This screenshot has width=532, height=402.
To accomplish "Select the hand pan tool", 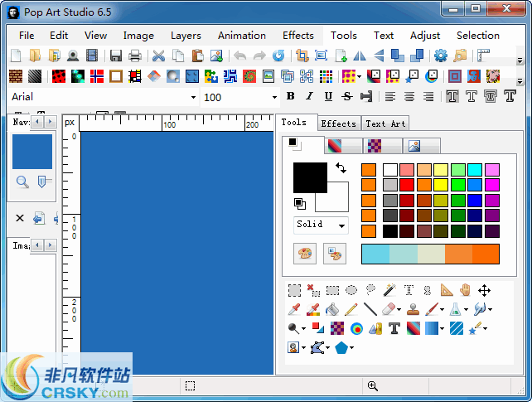I will (465, 290).
